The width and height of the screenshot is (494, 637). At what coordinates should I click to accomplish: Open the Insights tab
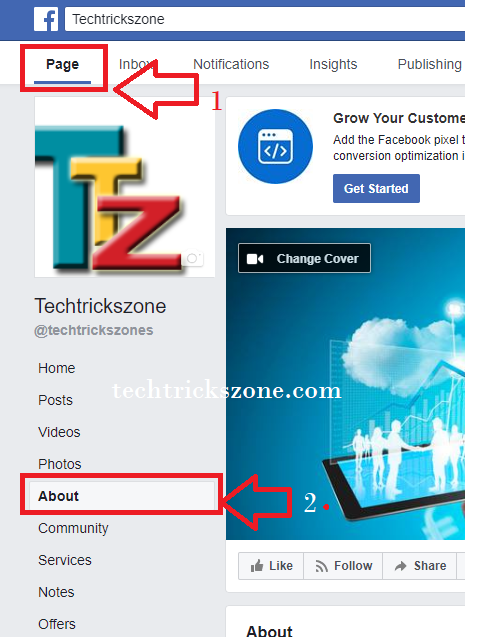point(333,64)
